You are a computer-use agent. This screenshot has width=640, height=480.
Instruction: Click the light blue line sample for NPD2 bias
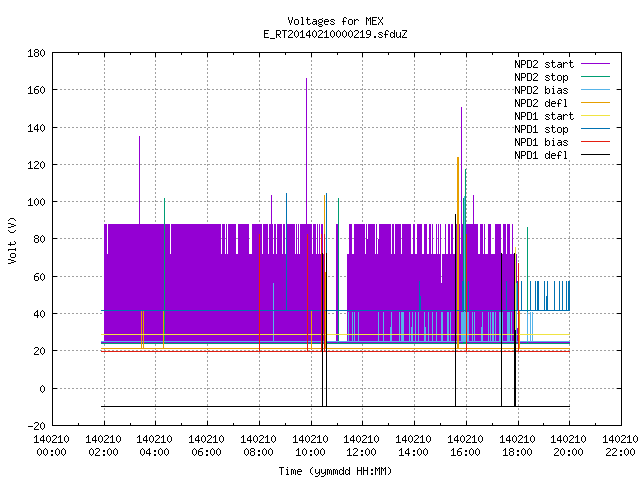point(595,90)
